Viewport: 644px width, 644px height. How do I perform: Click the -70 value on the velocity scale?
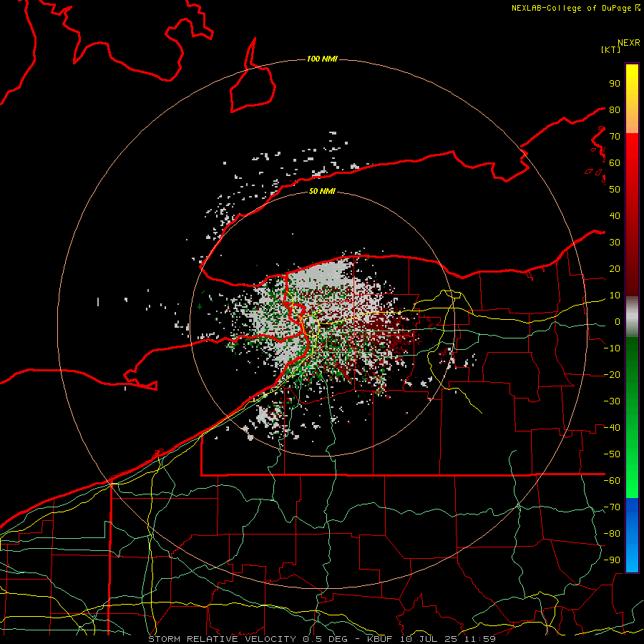click(612, 507)
